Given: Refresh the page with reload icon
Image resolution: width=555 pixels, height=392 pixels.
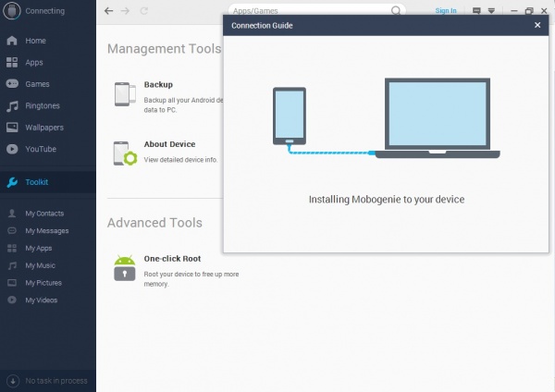Looking at the screenshot, I should (x=143, y=11).
